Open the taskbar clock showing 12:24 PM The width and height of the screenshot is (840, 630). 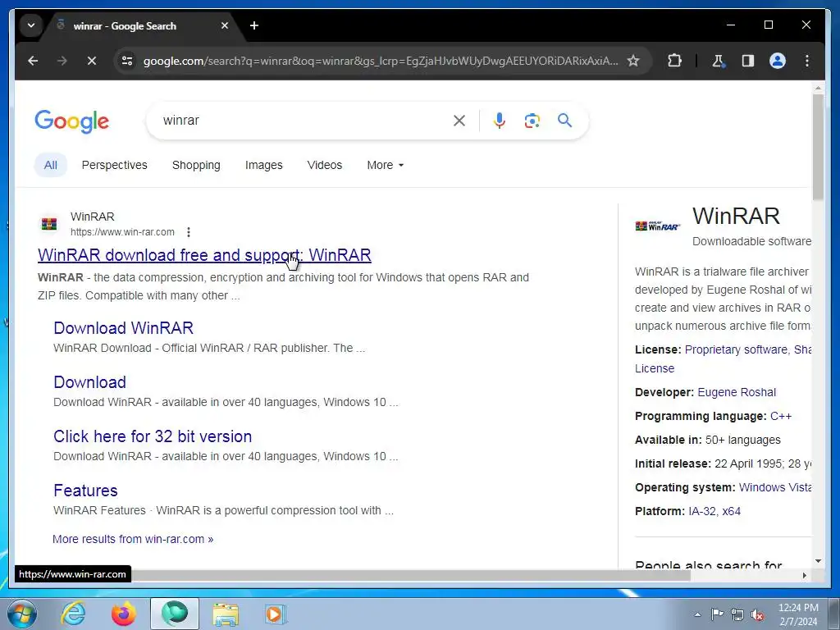coord(798,614)
